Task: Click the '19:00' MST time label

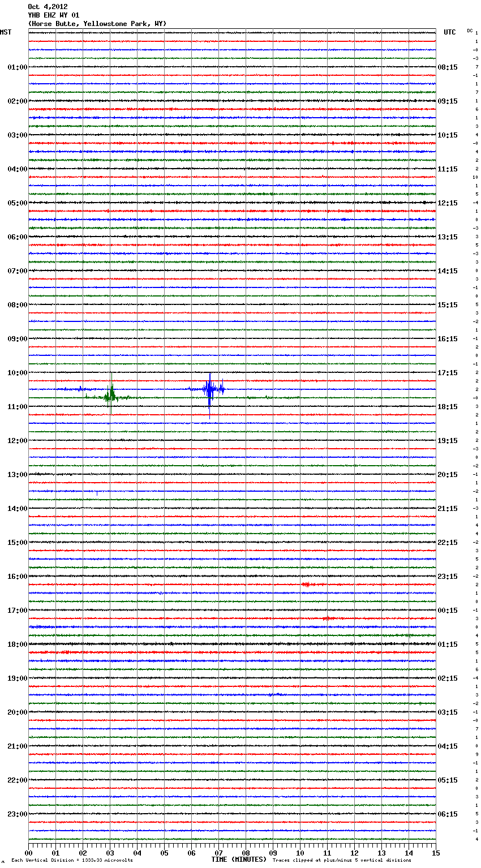Action: tap(18, 678)
